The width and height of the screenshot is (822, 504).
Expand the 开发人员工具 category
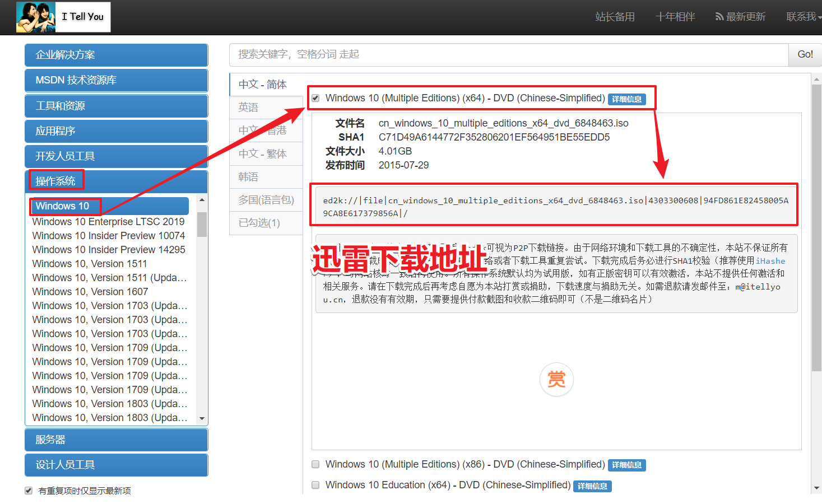click(x=116, y=156)
